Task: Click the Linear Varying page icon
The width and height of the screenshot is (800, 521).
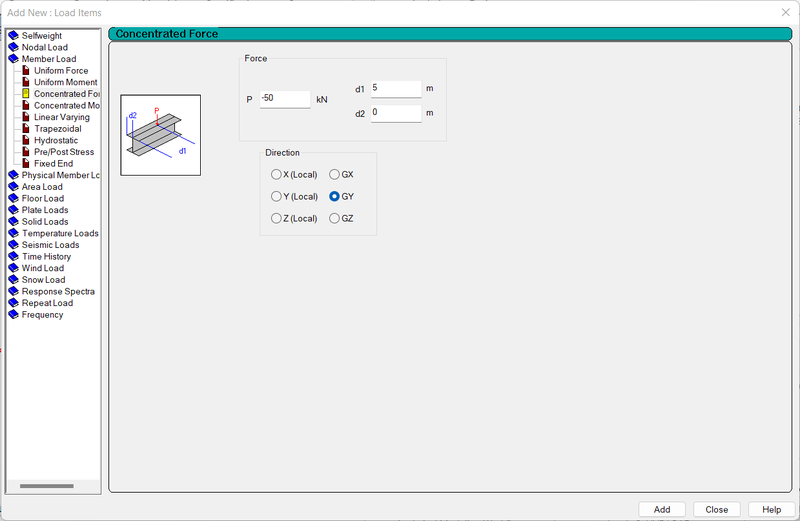Action: [x=26, y=117]
